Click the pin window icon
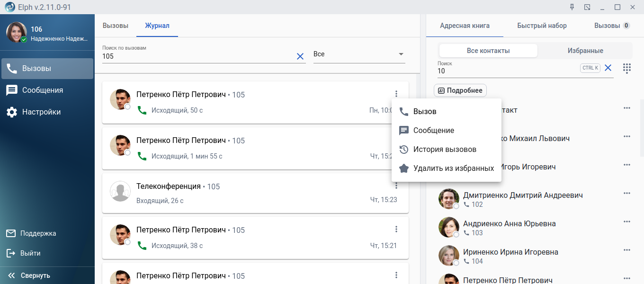 point(572,7)
